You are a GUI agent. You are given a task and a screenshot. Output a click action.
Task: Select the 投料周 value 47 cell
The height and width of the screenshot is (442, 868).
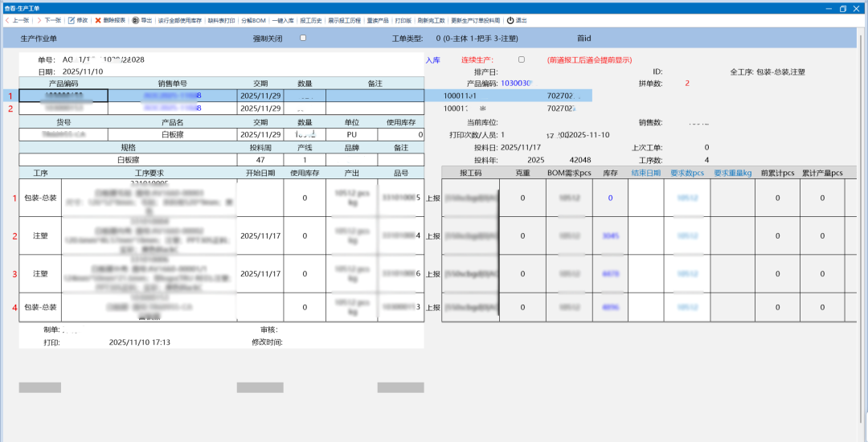click(260, 159)
